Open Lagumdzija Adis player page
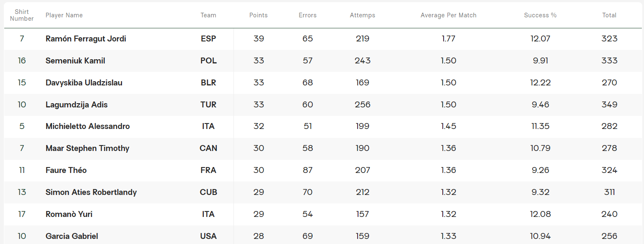 click(x=76, y=105)
